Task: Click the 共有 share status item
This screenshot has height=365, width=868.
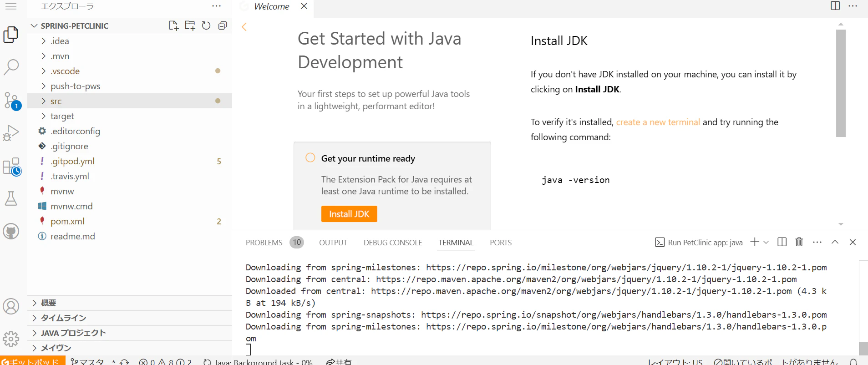Action: coord(339,361)
